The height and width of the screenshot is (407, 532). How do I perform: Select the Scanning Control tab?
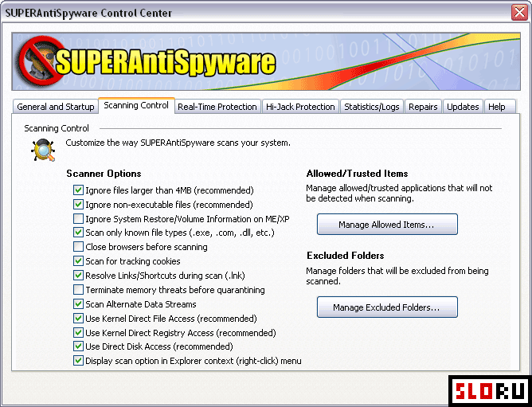[136, 105]
